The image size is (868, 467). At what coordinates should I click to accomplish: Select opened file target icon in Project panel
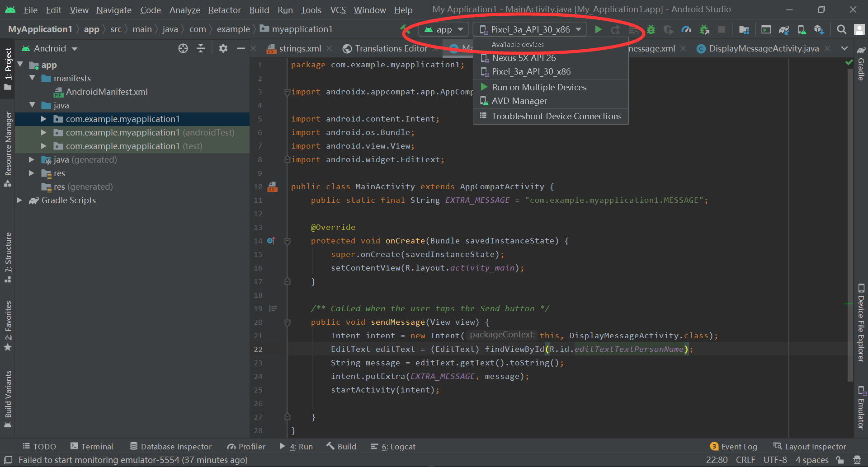183,48
